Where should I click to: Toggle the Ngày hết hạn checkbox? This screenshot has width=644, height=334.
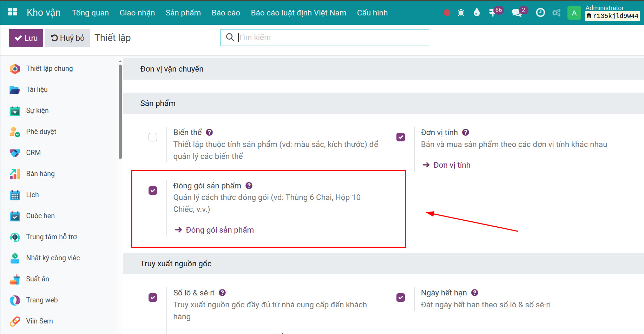401,298
